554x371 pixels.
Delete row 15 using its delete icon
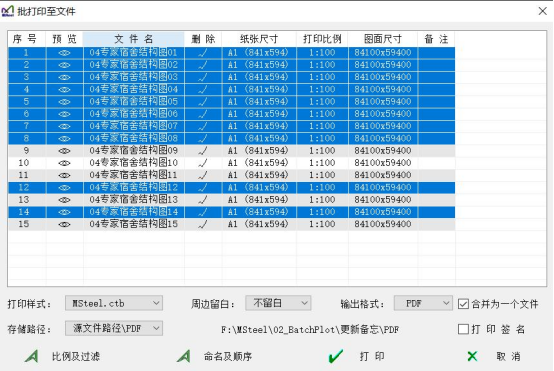[203, 224]
